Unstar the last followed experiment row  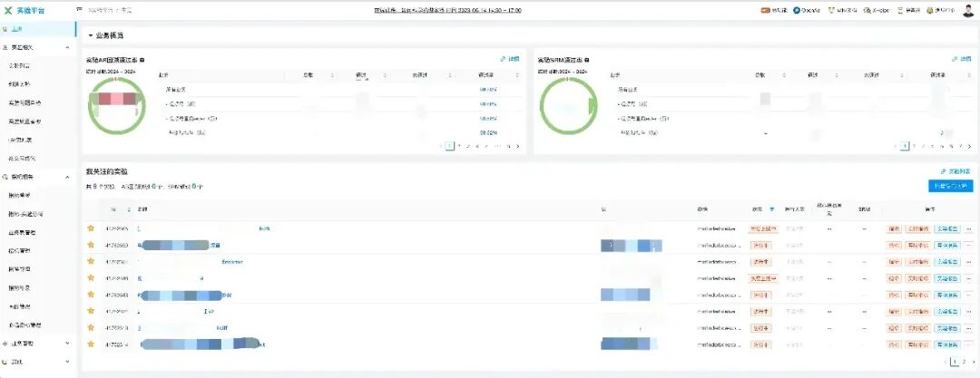pos(91,344)
